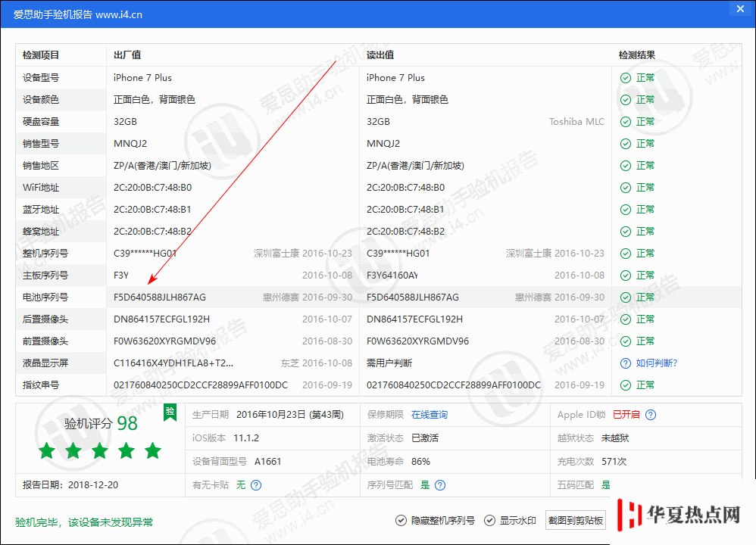This screenshot has height=545, width=756.
Task: Click the blue question icon in 液晶显示屏 row
Action: point(626,363)
